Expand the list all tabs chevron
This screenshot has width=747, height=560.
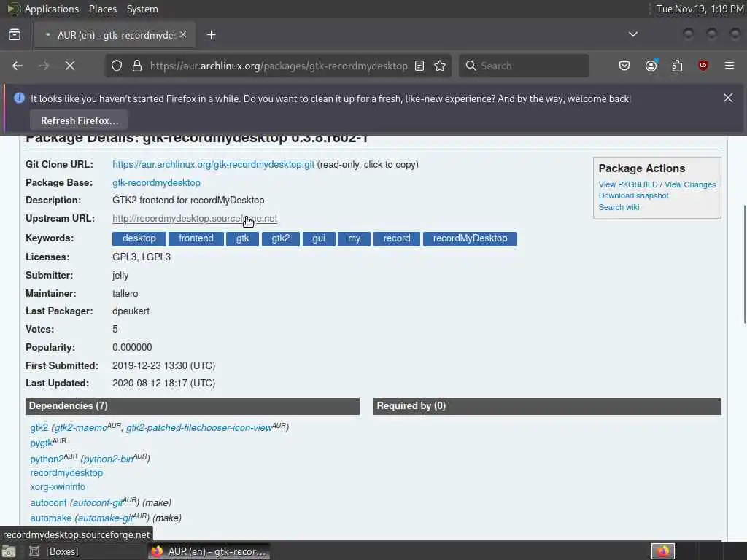[x=632, y=34]
